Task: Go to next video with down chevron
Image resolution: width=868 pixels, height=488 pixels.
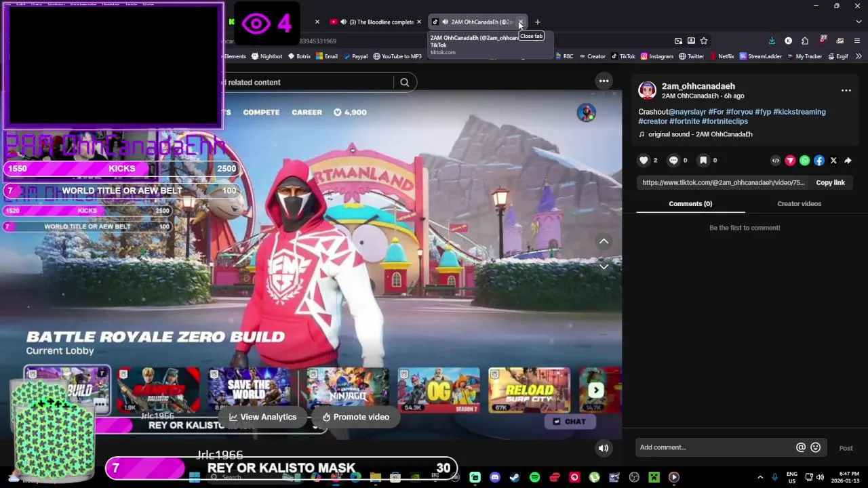Action: 604,266
